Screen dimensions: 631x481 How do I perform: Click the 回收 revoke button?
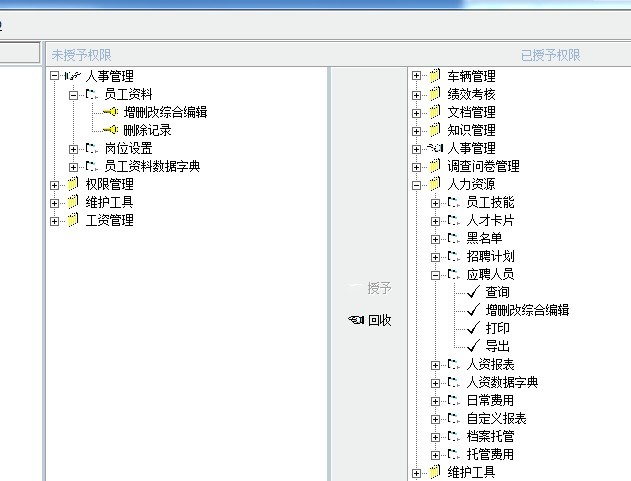(370, 320)
